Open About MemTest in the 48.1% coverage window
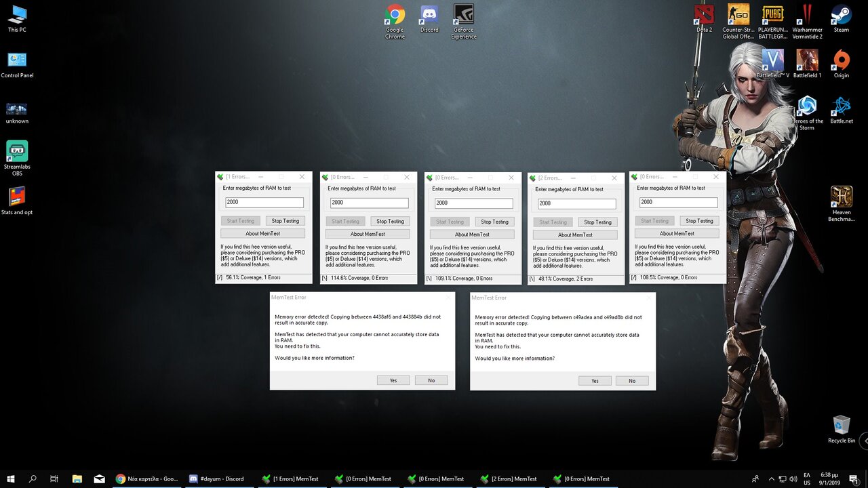868x488 pixels. (x=575, y=235)
